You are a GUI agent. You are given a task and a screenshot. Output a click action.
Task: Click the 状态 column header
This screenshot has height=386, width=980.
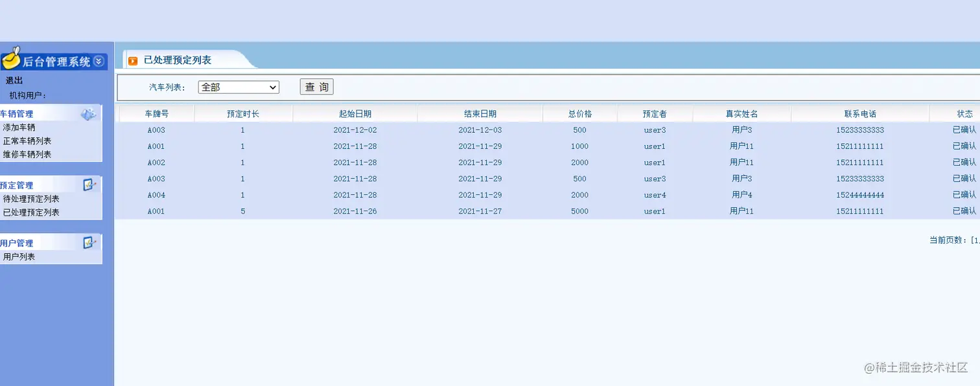964,113
